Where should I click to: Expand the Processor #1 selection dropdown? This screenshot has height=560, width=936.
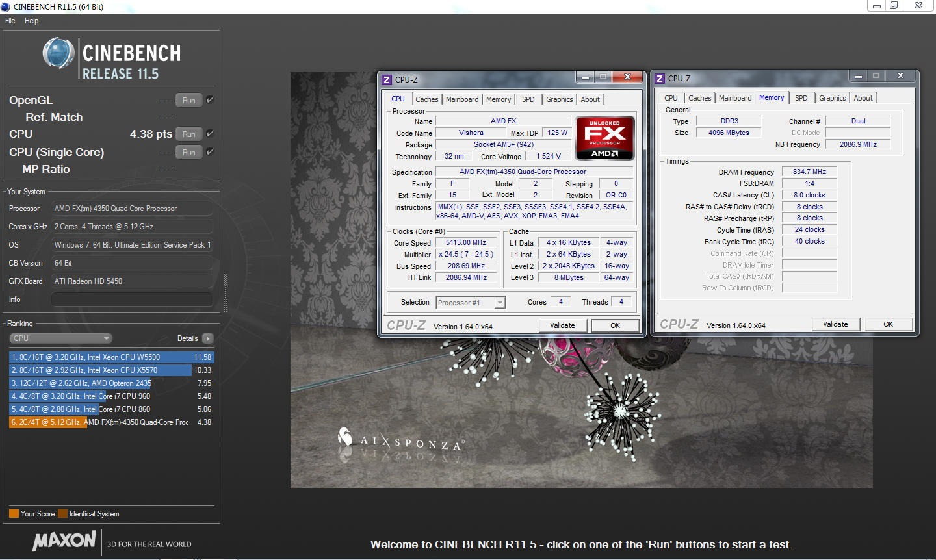499,303
